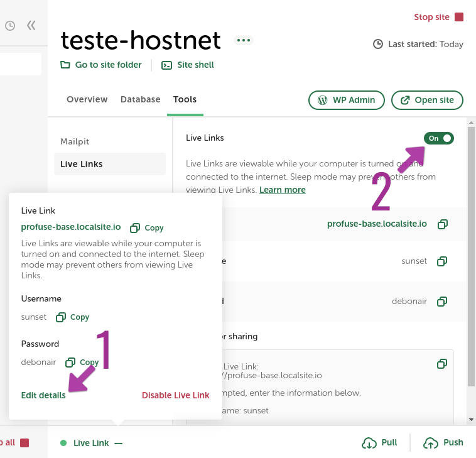Collapse Live Link popup in the status bar

pos(119,444)
